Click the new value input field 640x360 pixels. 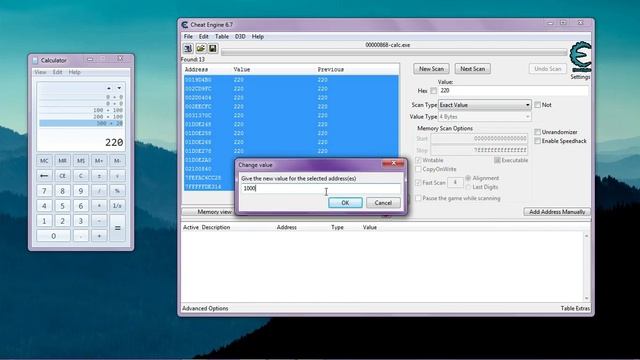coord(321,188)
